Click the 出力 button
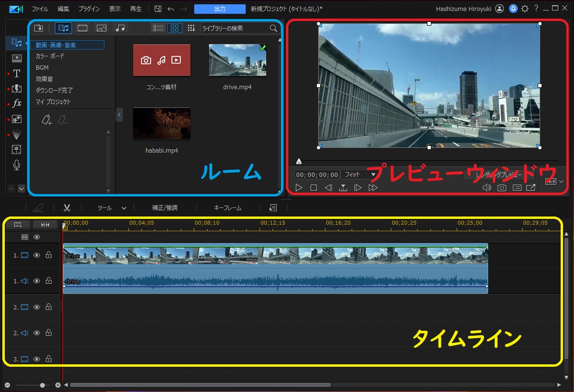The height and width of the screenshot is (392, 574). point(219,9)
